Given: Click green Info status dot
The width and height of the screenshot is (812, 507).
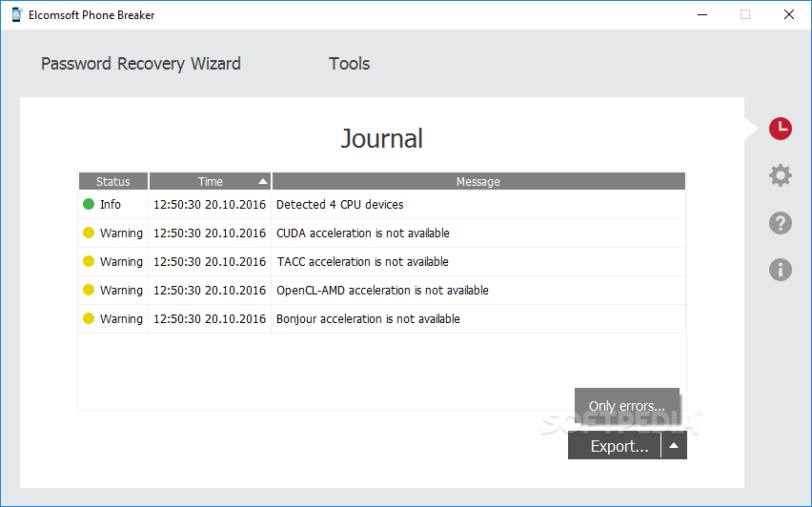Looking at the screenshot, I should pyautogui.click(x=89, y=204).
